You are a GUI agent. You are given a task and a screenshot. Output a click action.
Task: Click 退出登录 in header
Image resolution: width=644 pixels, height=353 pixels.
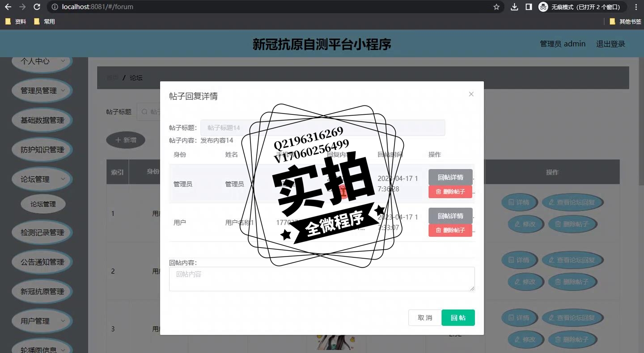610,44
